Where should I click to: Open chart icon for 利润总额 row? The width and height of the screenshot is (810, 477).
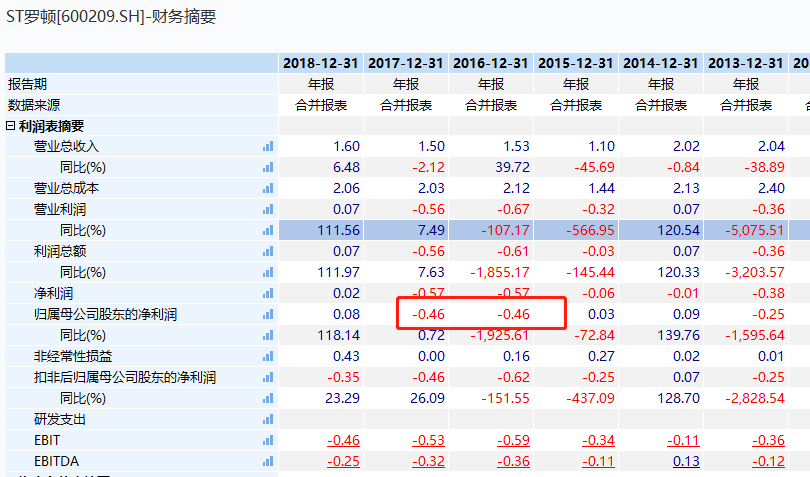pos(268,251)
